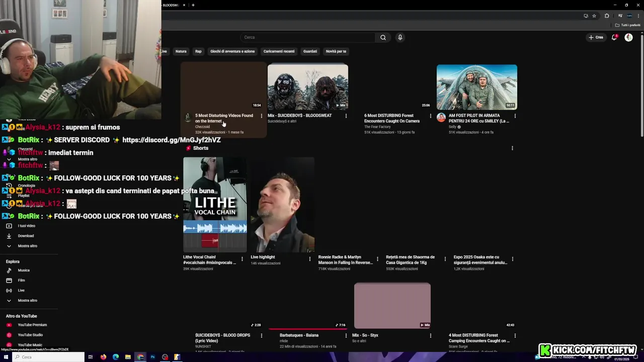Open the Windows Start menu
The height and width of the screenshot is (362, 644).
coord(5,357)
